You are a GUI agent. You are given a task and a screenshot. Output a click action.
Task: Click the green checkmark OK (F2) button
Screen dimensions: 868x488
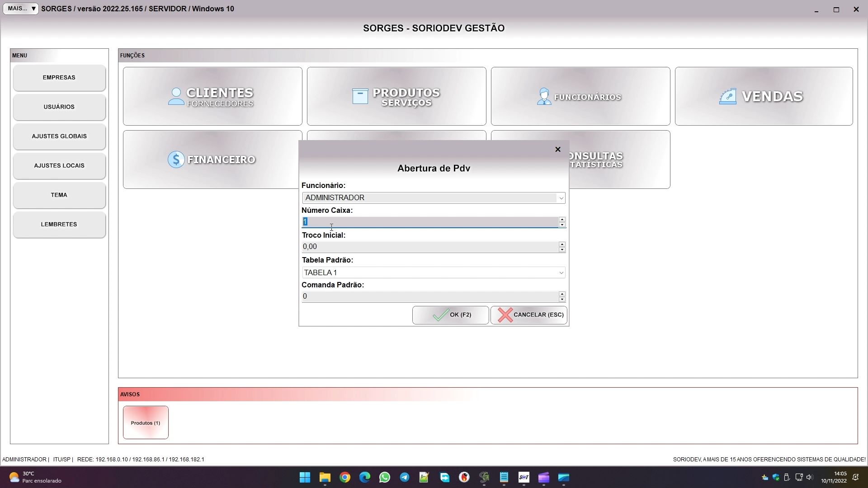tap(450, 315)
